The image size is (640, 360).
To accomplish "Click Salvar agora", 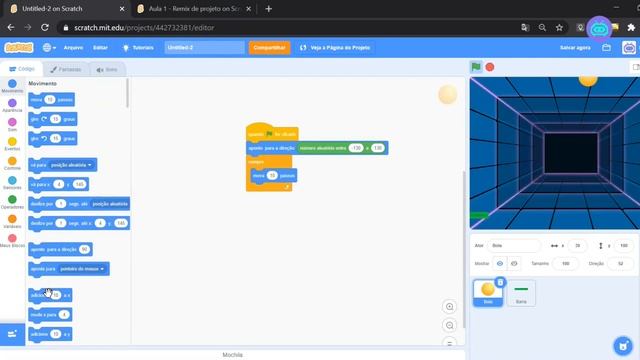I will [575, 48].
